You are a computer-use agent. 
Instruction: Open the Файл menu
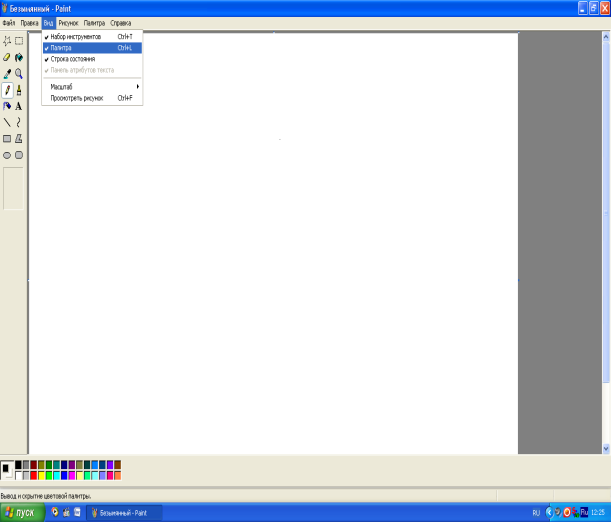(x=9, y=23)
